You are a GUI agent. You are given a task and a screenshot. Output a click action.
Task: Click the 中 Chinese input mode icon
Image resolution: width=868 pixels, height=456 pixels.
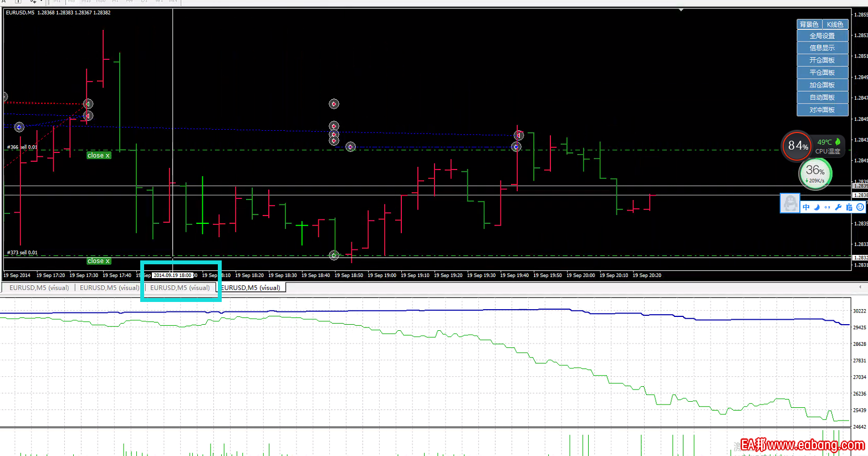pyautogui.click(x=806, y=207)
